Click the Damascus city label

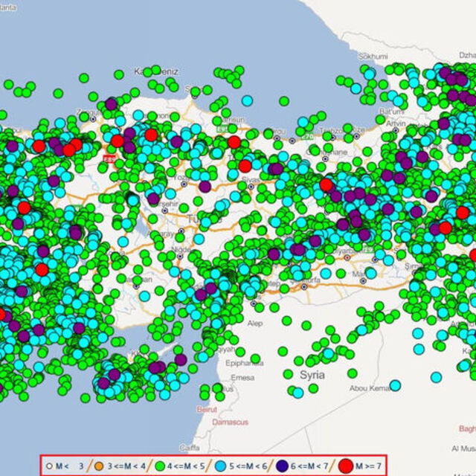(x=230, y=422)
